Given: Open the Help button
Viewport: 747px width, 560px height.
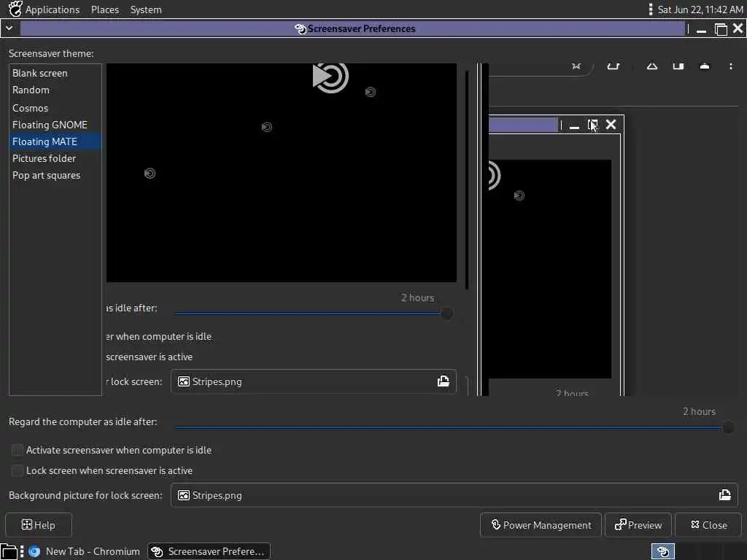Looking at the screenshot, I should click(x=39, y=525).
